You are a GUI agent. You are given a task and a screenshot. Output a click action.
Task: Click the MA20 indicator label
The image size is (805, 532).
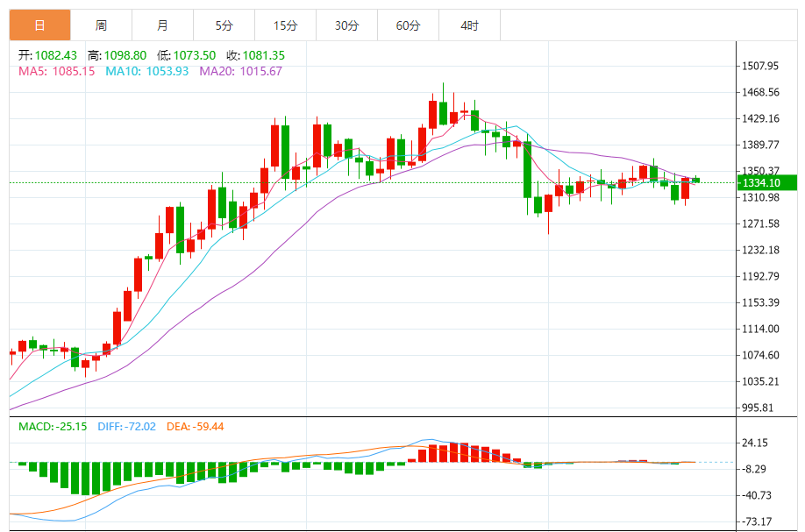tap(241, 71)
